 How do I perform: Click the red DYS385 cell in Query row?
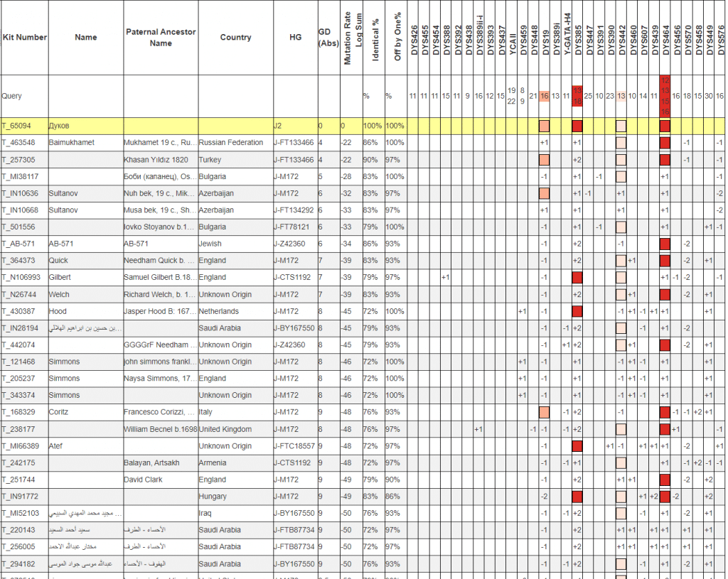[x=577, y=96]
